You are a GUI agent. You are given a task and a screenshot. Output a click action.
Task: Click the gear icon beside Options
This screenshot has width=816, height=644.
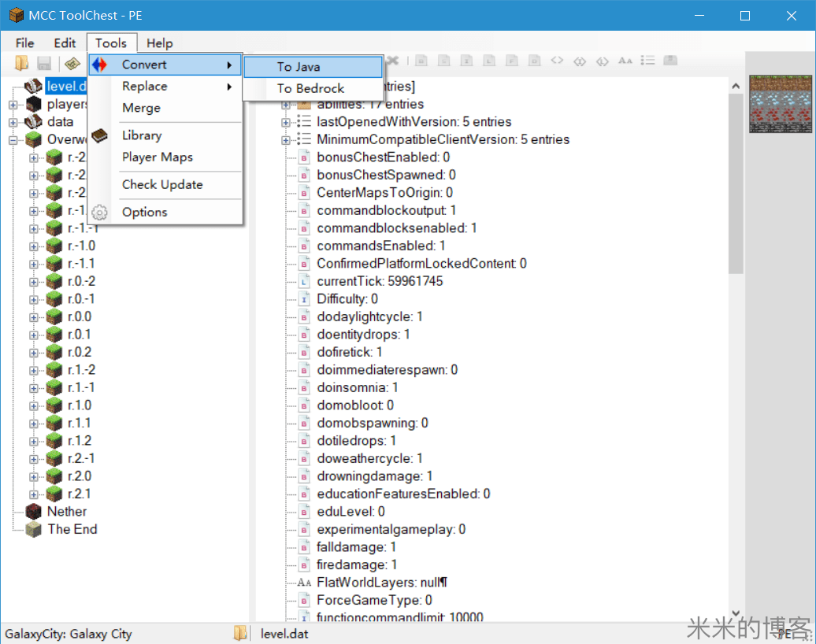100,213
